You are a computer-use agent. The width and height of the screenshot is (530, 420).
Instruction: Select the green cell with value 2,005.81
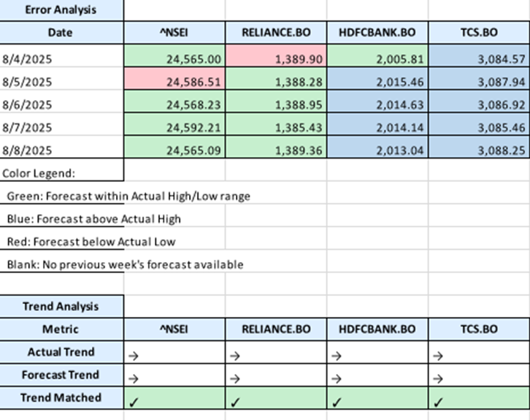click(377, 56)
